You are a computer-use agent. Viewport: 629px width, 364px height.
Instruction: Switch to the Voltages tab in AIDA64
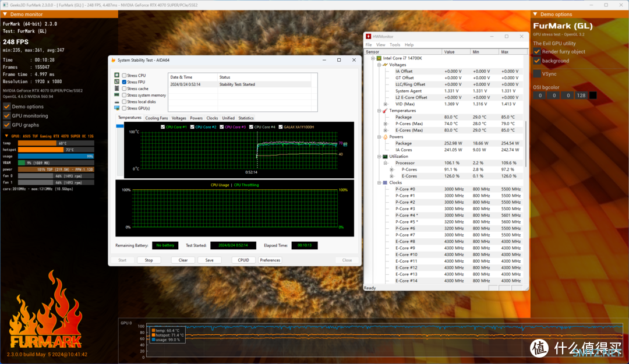[179, 118]
